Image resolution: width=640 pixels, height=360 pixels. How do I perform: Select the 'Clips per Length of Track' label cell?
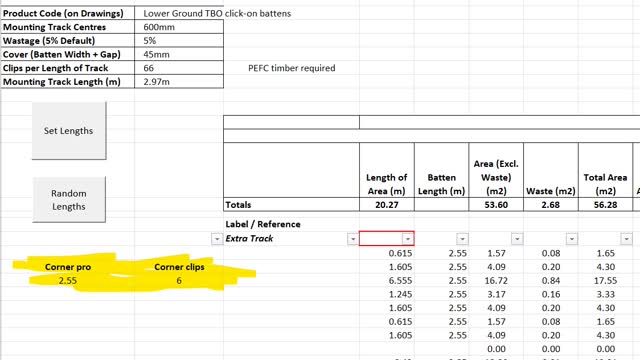68,68
